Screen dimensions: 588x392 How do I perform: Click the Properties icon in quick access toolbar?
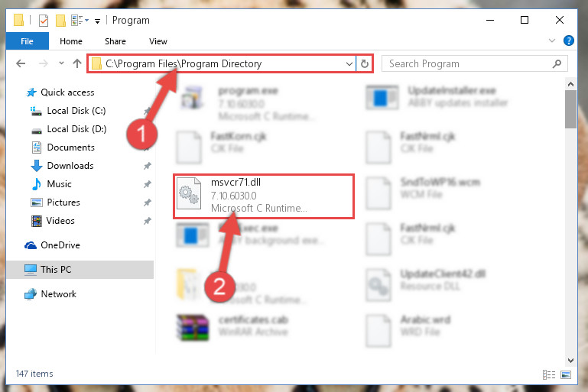[x=44, y=20]
